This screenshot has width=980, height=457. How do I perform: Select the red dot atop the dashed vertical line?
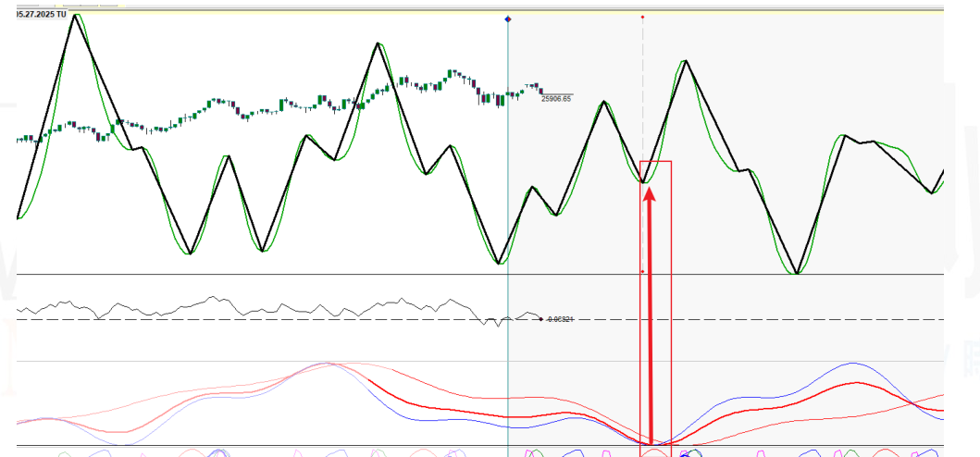tap(642, 17)
